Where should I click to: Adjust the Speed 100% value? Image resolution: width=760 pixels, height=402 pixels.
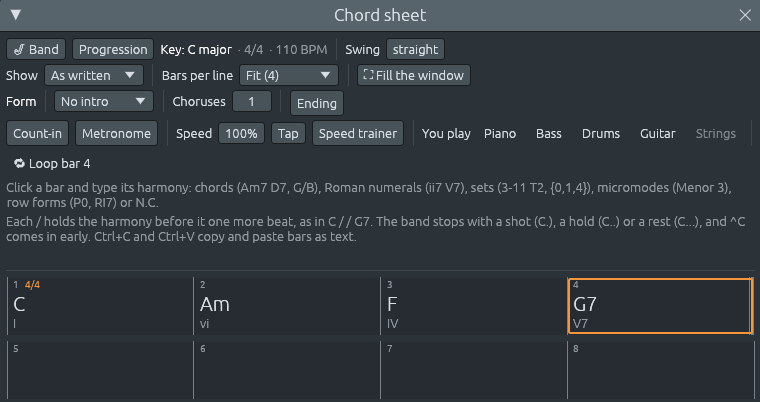click(x=241, y=133)
